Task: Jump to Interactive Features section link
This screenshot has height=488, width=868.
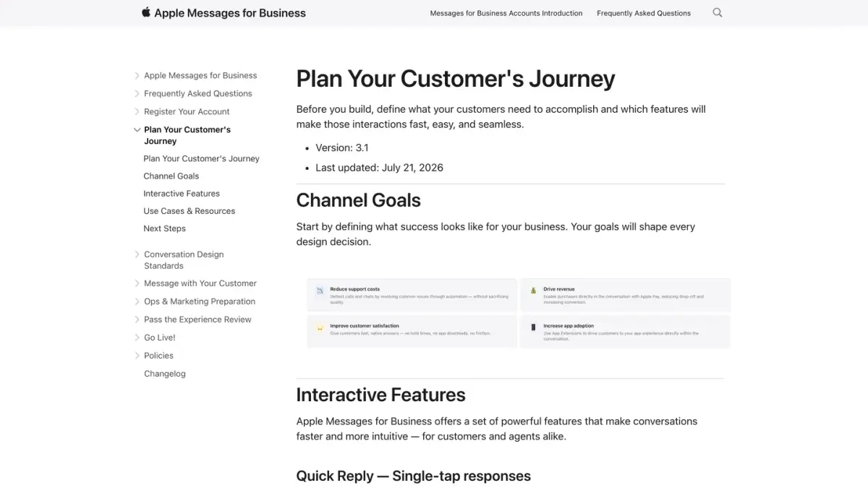Action: tap(182, 193)
